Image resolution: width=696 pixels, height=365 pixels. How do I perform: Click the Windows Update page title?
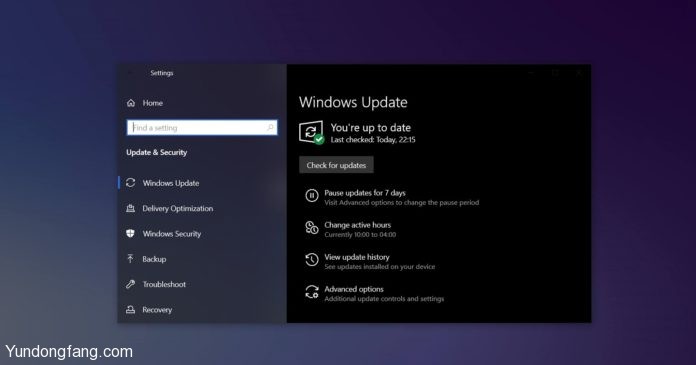click(x=353, y=102)
